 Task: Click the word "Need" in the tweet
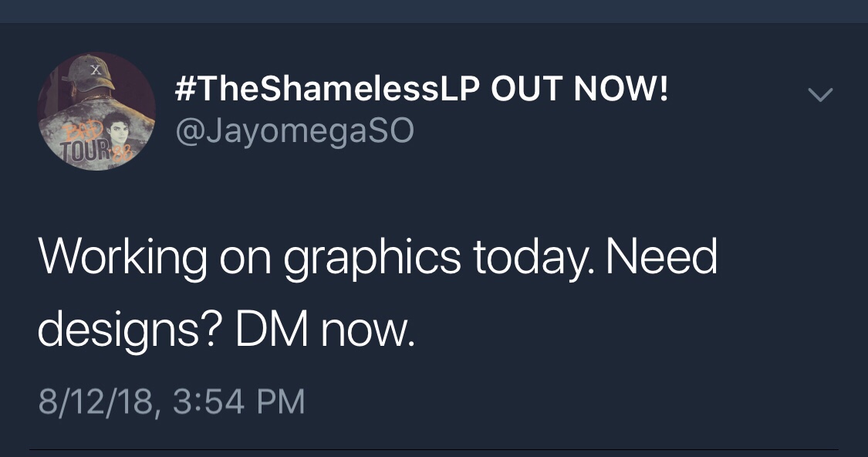coord(661,259)
